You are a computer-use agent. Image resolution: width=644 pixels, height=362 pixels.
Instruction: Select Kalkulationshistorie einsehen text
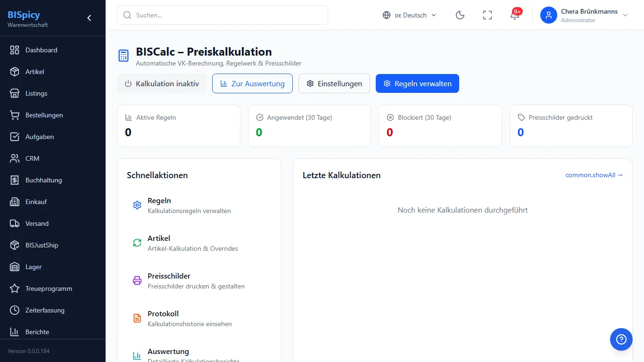click(x=190, y=324)
